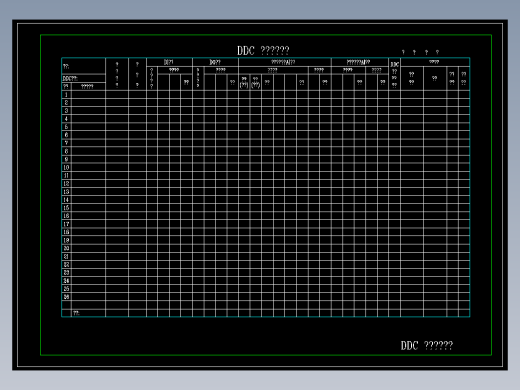The height and width of the screenshot is (390, 520).
Task: Click the 'DO??' column group header
Action: [215, 62]
